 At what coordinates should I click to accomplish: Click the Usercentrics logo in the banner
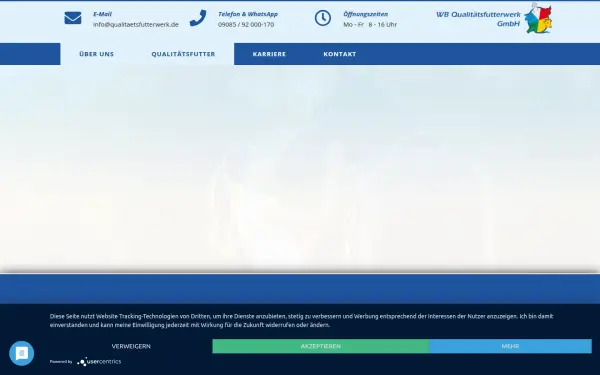click(99, 362)
